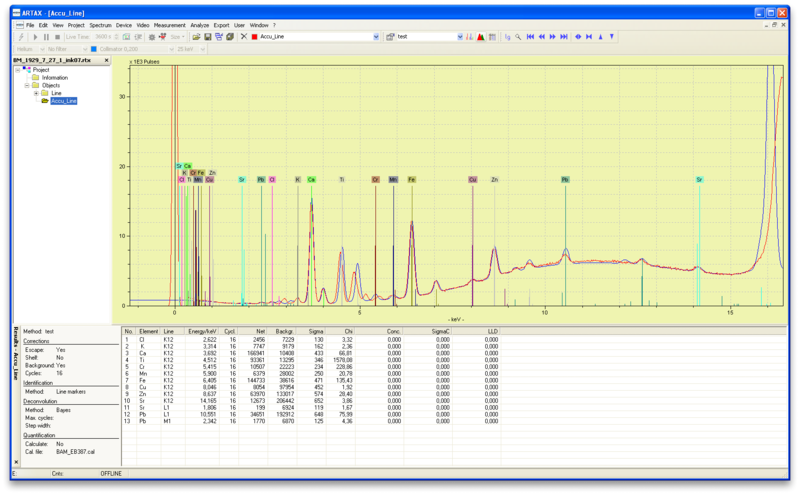800x495 pixels.
Task: Click the lightning bolt icon in toolbar
Action: tap(21, 37)
